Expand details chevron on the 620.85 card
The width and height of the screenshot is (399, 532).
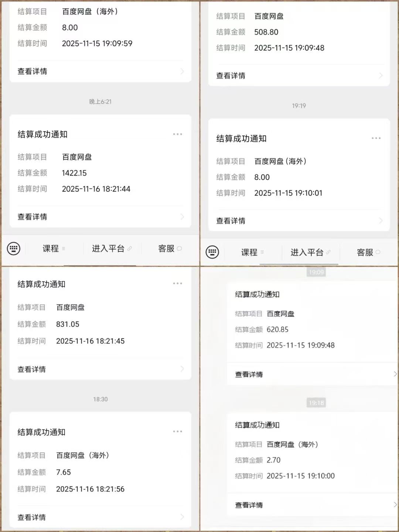tap(395, 374)
